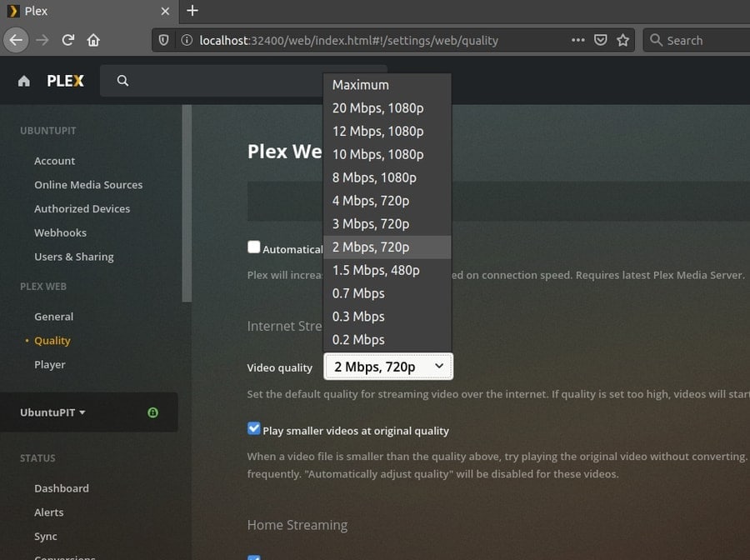Select 0.7 Mbps option

[387, 293]
